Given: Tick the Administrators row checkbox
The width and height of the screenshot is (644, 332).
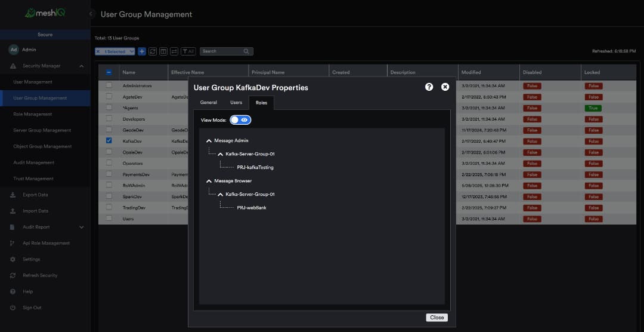Looking at the screenshot, I should point(109,85).
